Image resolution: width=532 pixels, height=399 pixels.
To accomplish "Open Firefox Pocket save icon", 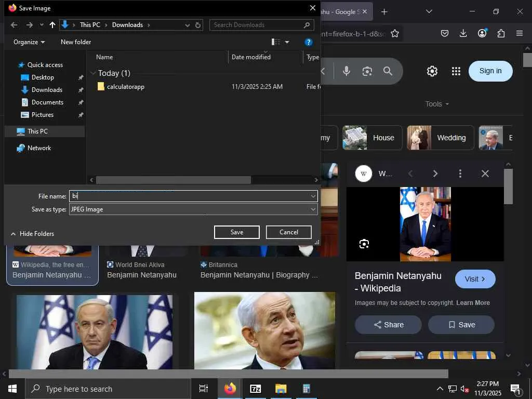I will click(x=445, y=33).
